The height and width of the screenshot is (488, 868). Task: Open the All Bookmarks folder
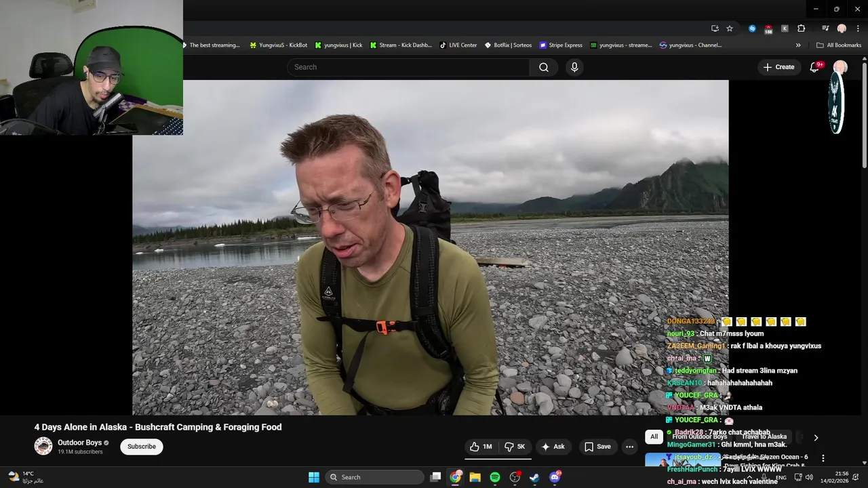coord(839,45)
